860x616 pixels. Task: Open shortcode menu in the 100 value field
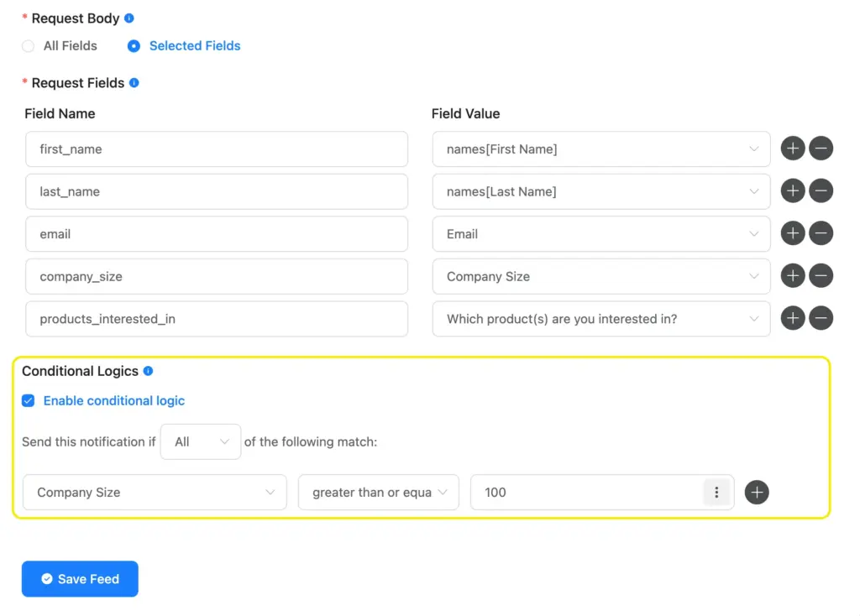pos(716,492)
